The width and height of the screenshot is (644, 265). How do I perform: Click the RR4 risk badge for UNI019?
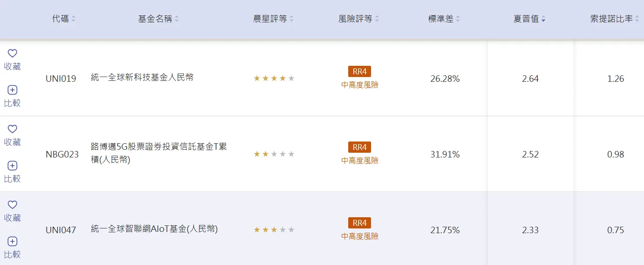[359, 71]
